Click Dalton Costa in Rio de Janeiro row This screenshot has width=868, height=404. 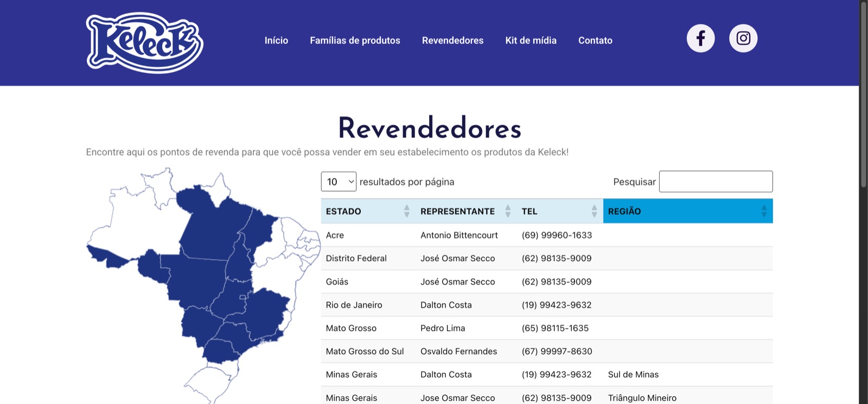[446, 305]
